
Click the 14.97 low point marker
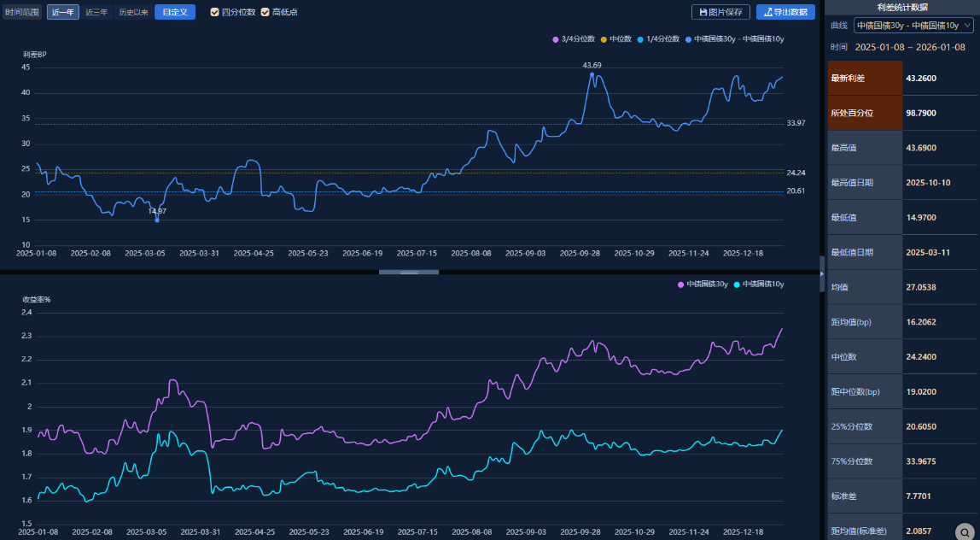click(157, 220)
